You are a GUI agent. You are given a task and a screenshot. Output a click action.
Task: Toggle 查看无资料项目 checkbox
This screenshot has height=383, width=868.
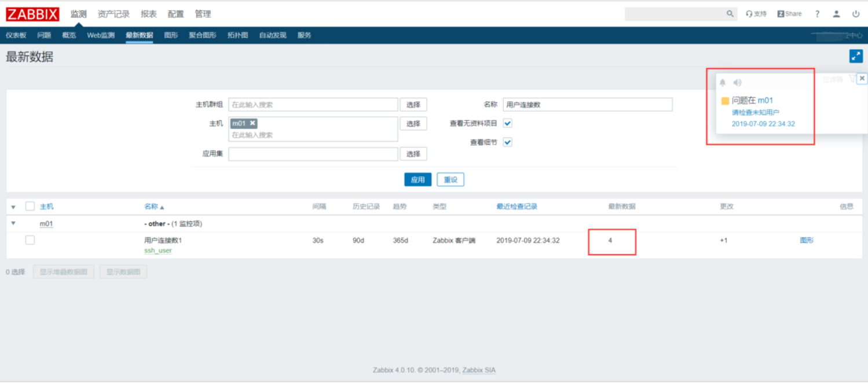tap(508, 123)
